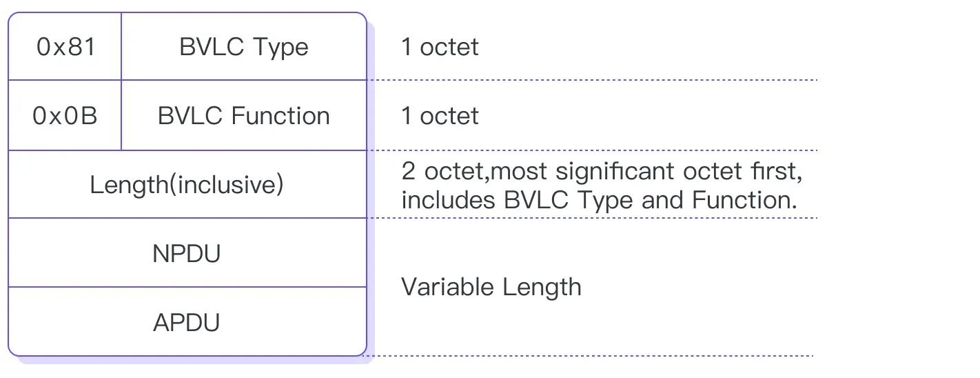Click the word "Function." in the length description
980x378 pixels.
pyautogui.click(x=744, y=200)
